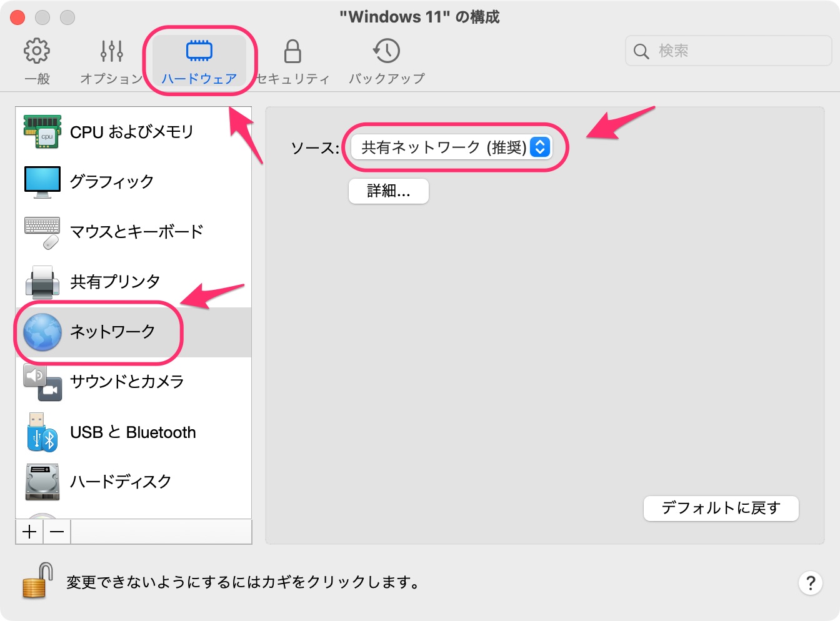Click the CPU and memory chip icon

[42, 131]
